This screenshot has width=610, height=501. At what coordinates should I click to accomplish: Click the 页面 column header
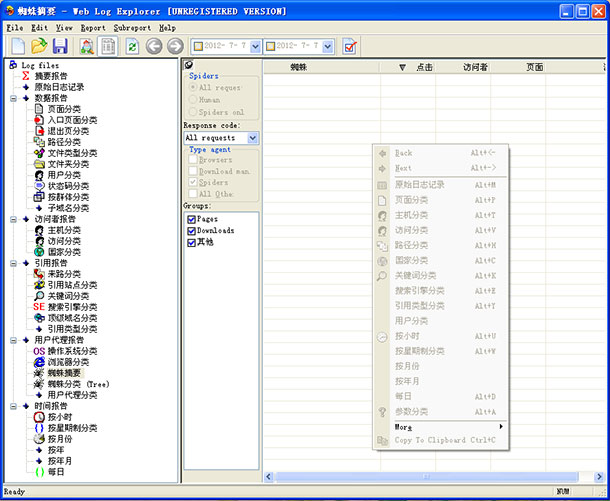tap(535, 67)
